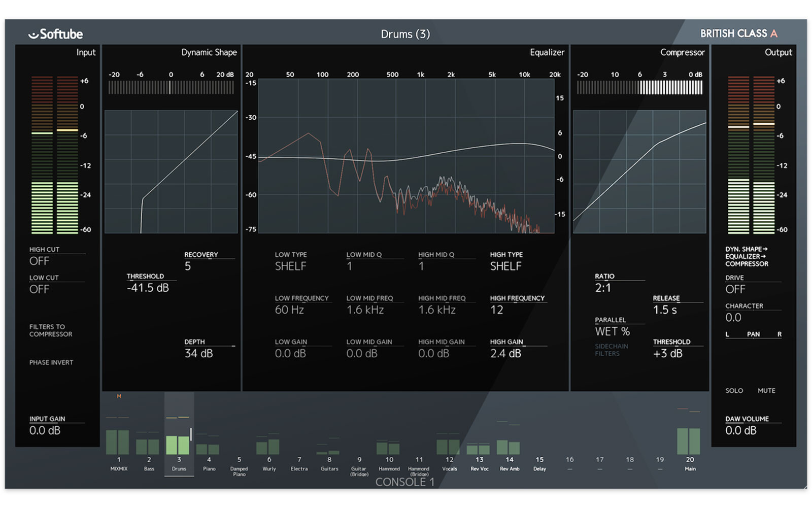Change the DYN. SHAPE–Equalizer–Compressor processing order

[747, 256]
